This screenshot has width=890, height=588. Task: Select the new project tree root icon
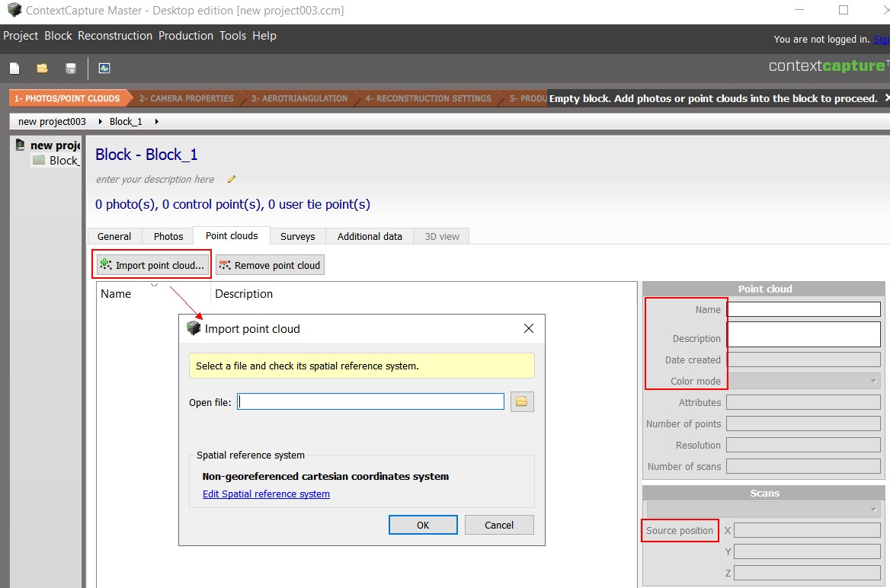click(20, 145)
